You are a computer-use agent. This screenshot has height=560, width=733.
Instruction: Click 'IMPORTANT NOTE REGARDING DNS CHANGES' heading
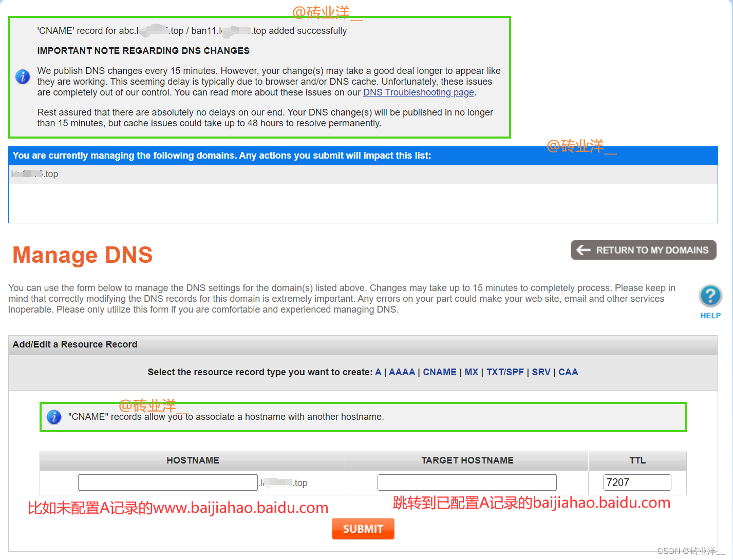click(x=143, y=51)
